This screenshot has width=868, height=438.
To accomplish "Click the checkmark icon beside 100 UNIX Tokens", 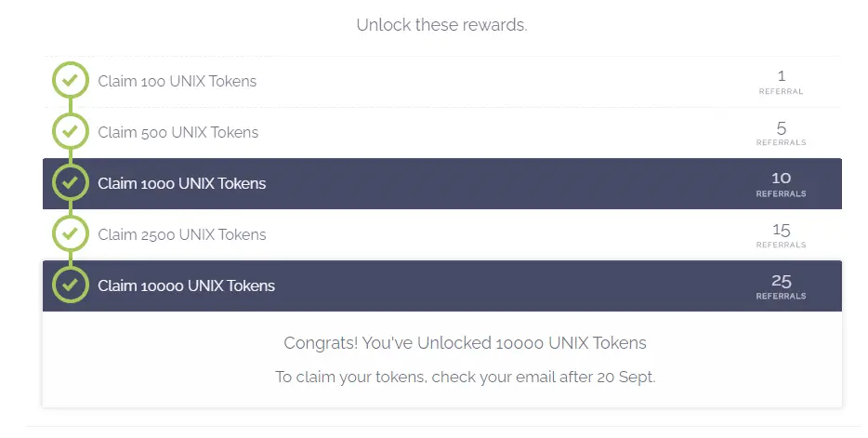I will point(71,80).
